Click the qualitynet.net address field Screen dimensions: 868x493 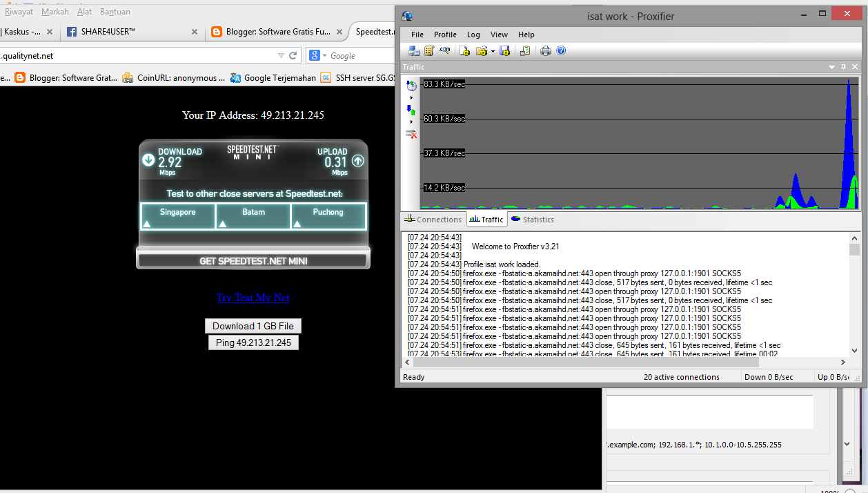coord(137,55)
